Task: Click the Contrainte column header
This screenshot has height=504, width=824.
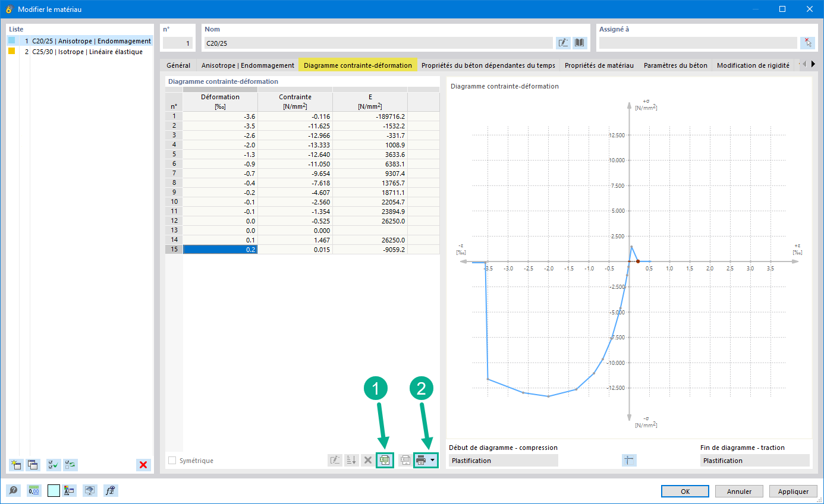Action: (295, 101)
